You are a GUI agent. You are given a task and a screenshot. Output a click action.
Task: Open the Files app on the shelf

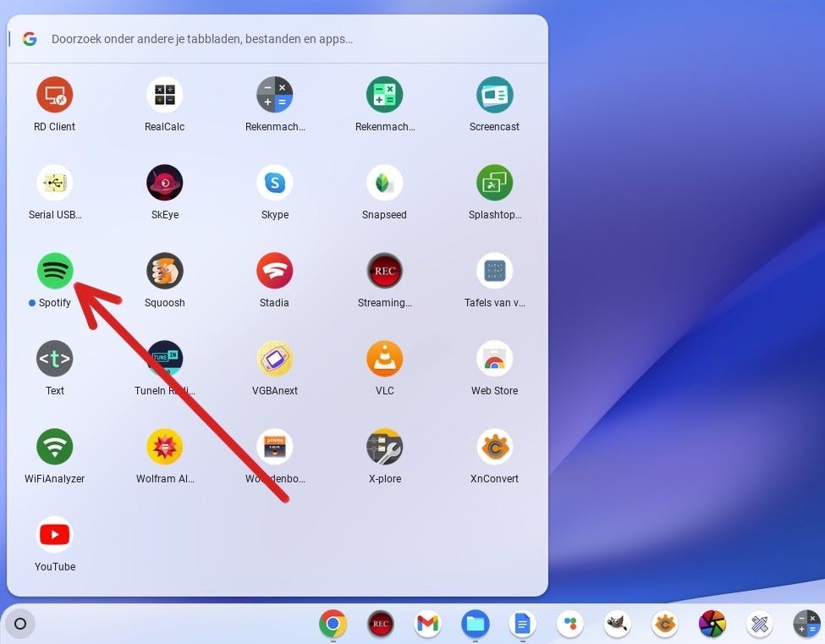pos(475,624)
